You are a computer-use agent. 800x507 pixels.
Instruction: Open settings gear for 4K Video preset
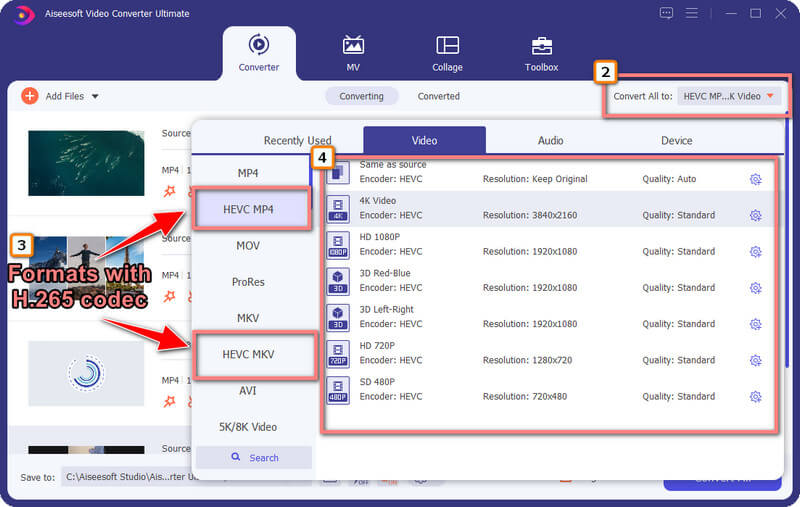pos(756,215)
